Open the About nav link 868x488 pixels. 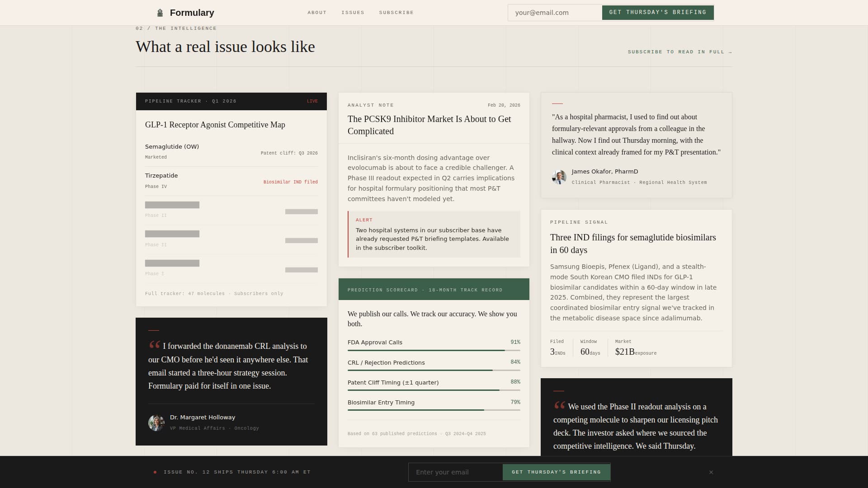point(317,13)
